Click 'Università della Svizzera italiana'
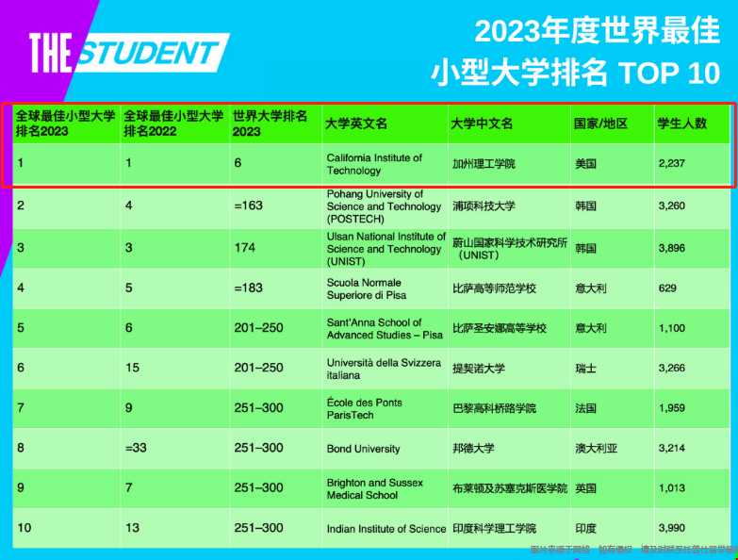 (x=384, y=369)
